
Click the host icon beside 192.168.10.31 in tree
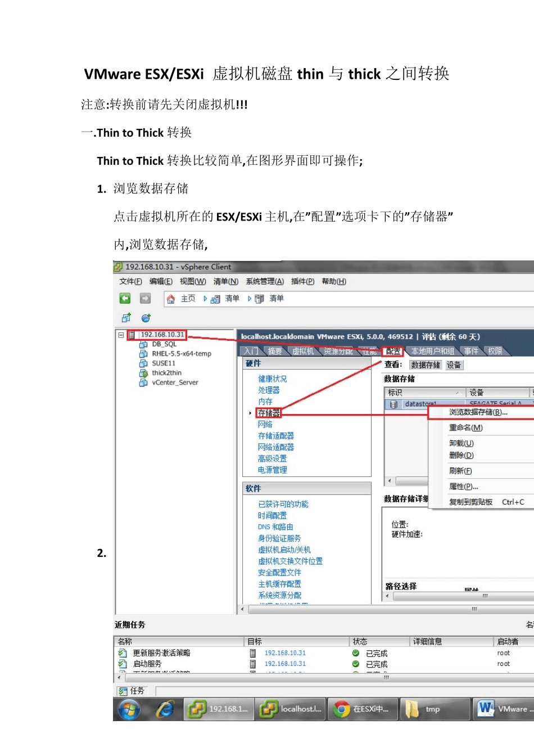[x=132, y=335]
